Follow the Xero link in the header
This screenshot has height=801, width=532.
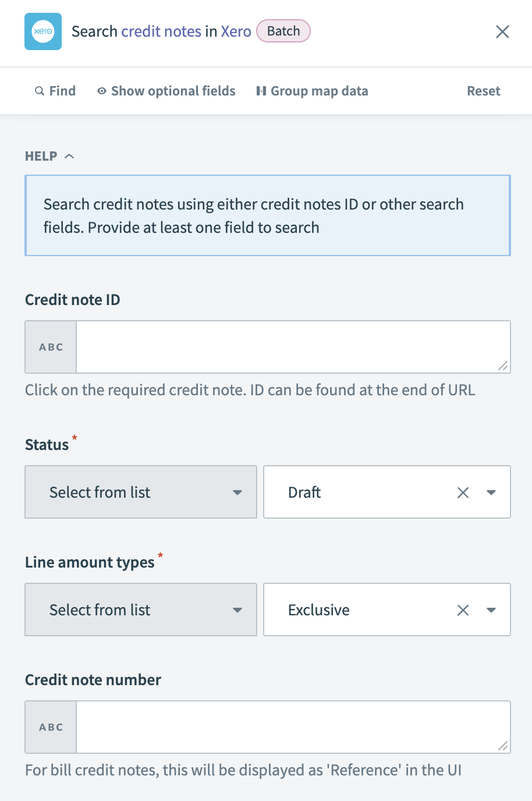[x=236, y=31]
